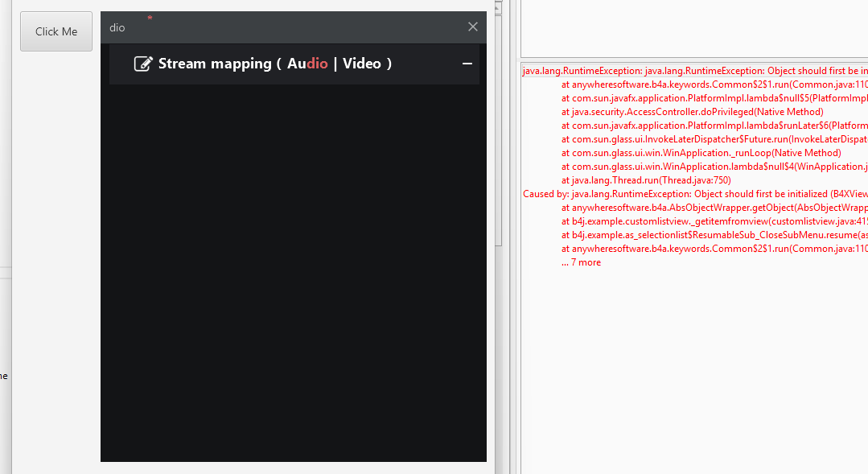Screen dimensions: 868x474
Task: Click the Thread.java:750 stack frame line
Action: [x=645, y=179]
